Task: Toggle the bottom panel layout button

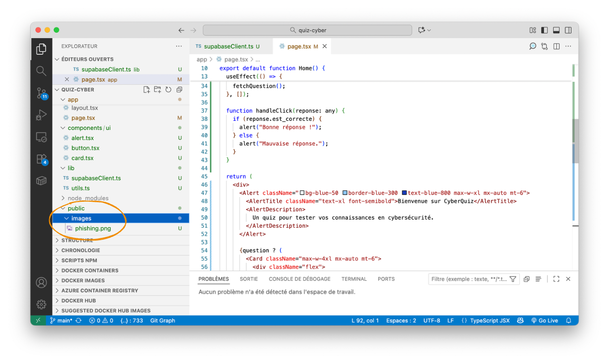Action: [556, 30]
